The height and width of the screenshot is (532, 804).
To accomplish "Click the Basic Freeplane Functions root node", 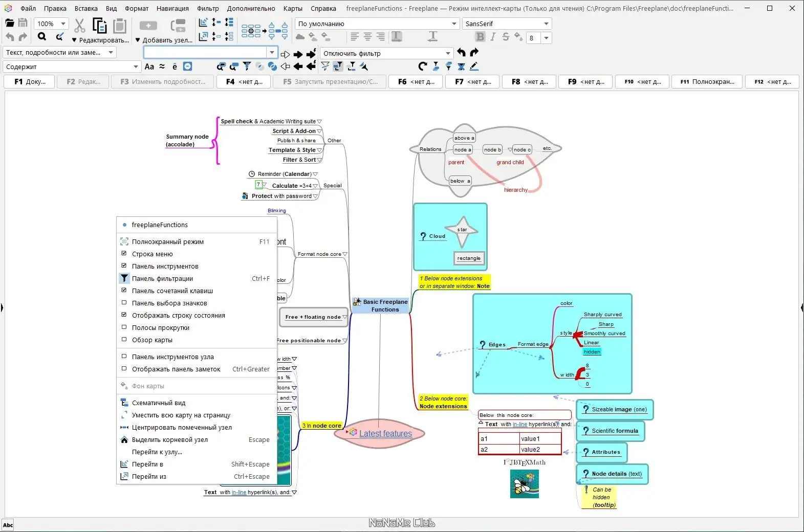I will click(x=381, y=305).
